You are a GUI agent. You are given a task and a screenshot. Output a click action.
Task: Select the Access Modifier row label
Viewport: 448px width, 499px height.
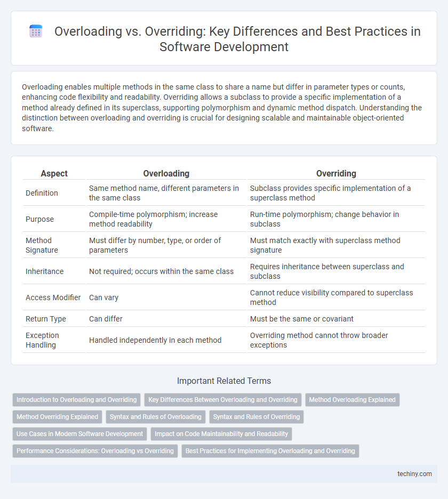(53, 297)
